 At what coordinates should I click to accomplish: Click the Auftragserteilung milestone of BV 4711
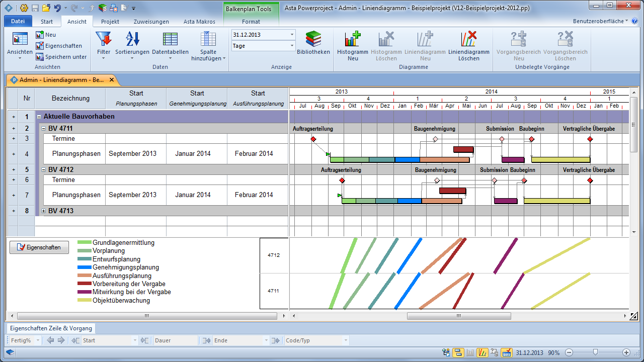click(x=313, y=139)
